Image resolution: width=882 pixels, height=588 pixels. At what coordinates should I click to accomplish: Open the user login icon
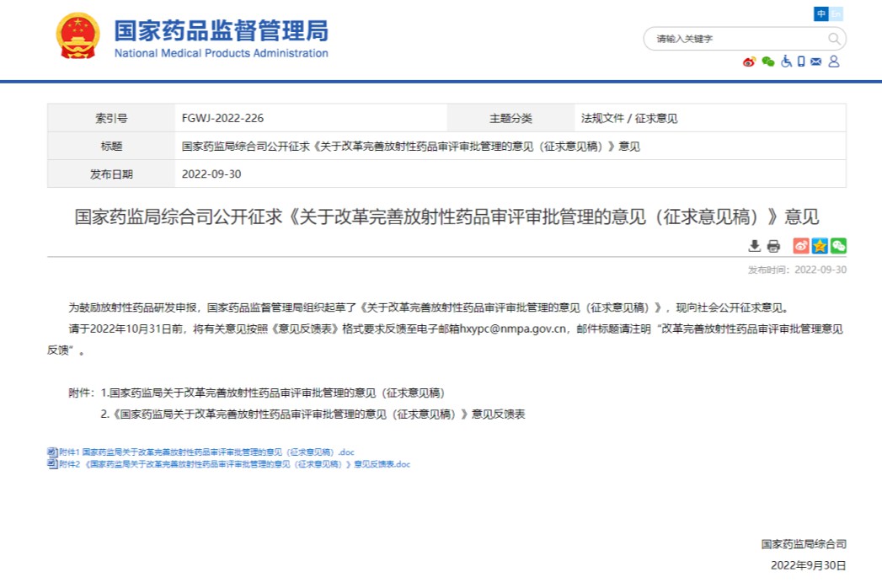click(834, 62)
